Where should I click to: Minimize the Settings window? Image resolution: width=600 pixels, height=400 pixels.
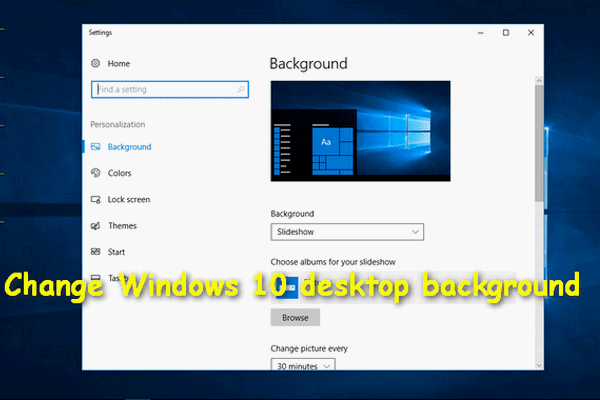(x=481, y=33)
